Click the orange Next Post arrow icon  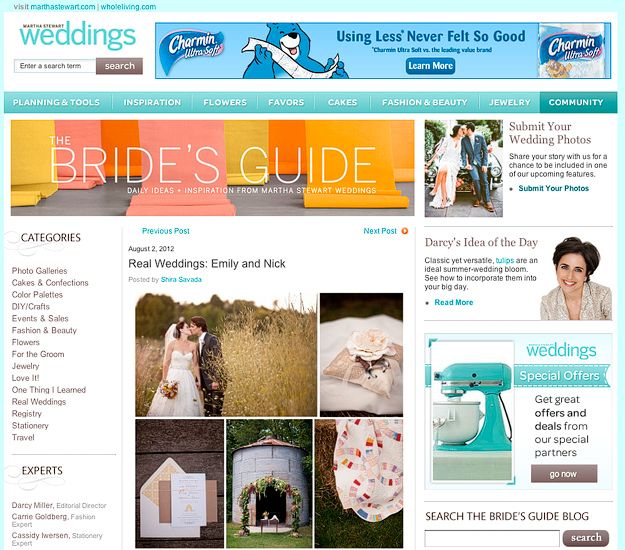(405, 231)
